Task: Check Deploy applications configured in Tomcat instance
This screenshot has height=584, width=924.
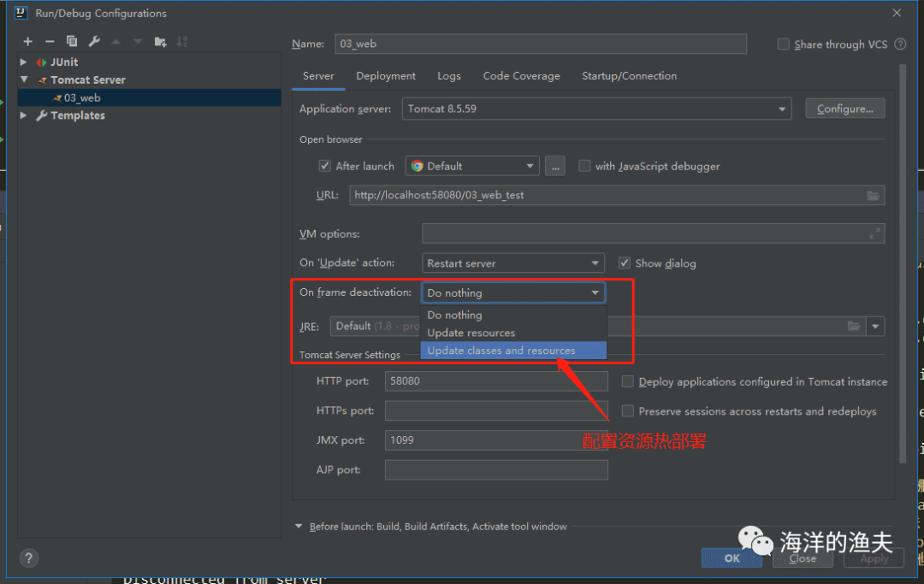Action: (628, 381)
